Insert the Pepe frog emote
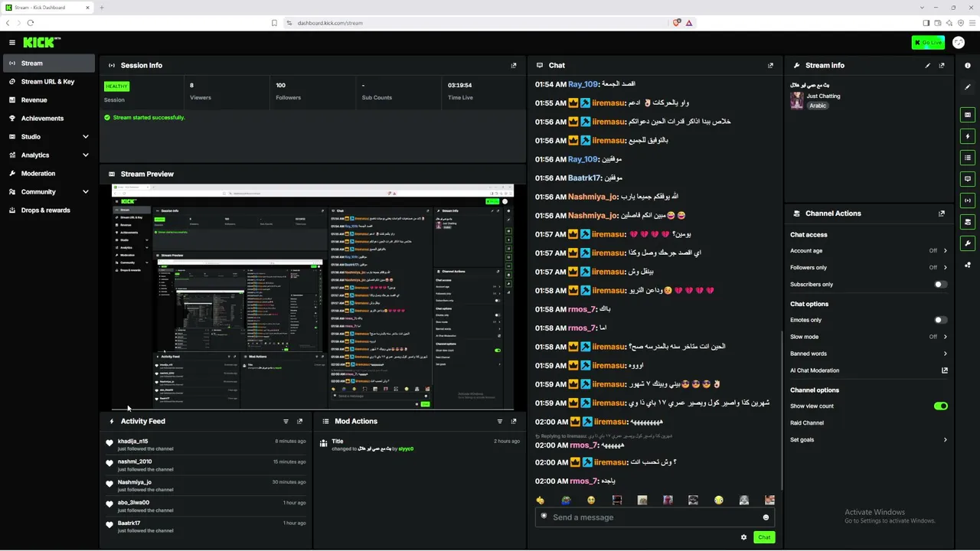Screen dimensions: 980x551 tap(566, 500)
